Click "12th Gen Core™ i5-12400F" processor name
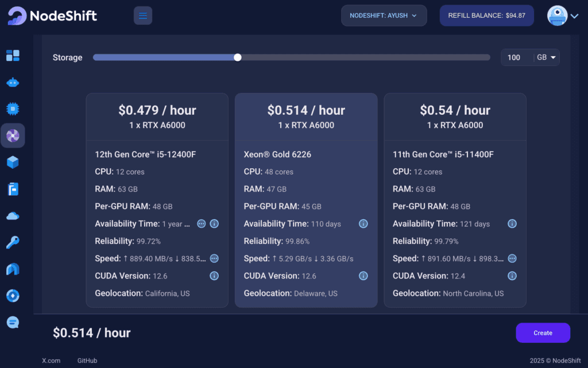 (145, 154)
